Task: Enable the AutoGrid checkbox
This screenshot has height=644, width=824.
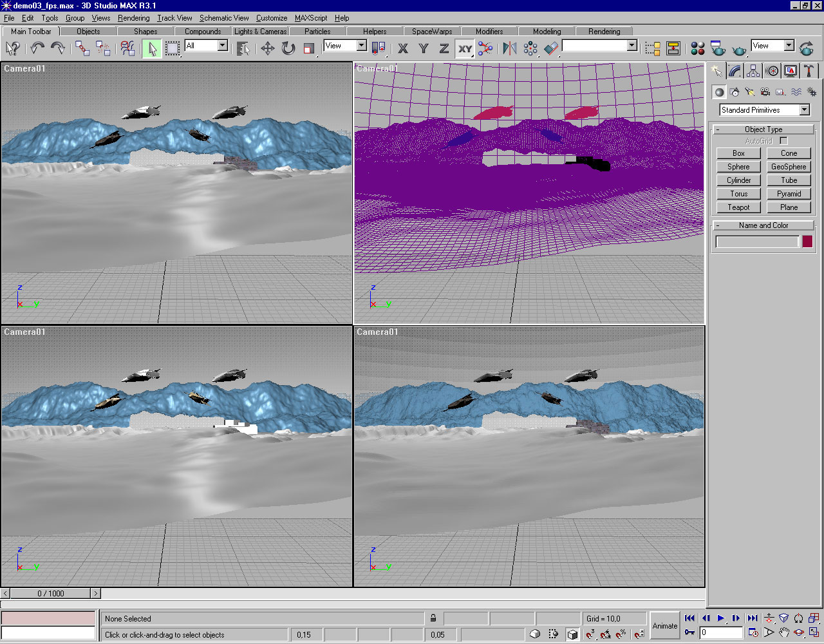Action: pyautogui.click(x=783, y=141)
